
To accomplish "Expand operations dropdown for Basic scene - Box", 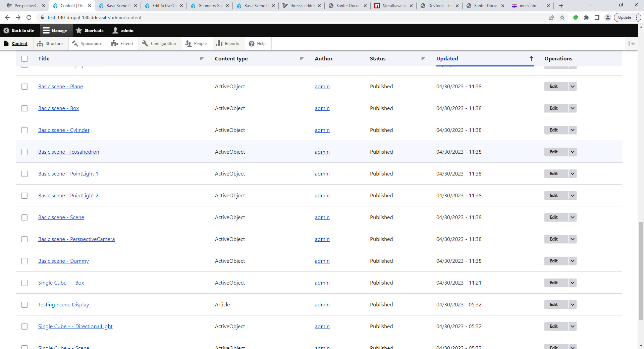I will [x=573, y=108].
